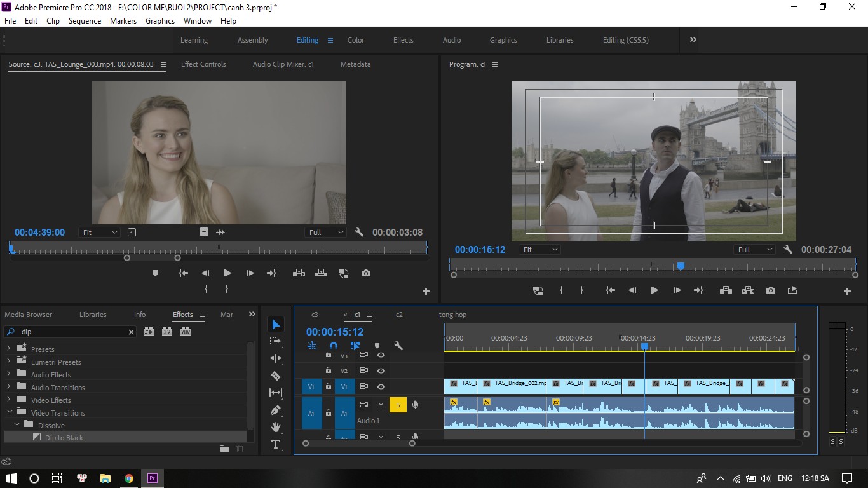Screen dimensions: 868x488
Task: Select the Slip tool
Action: [x=276, y=393]
